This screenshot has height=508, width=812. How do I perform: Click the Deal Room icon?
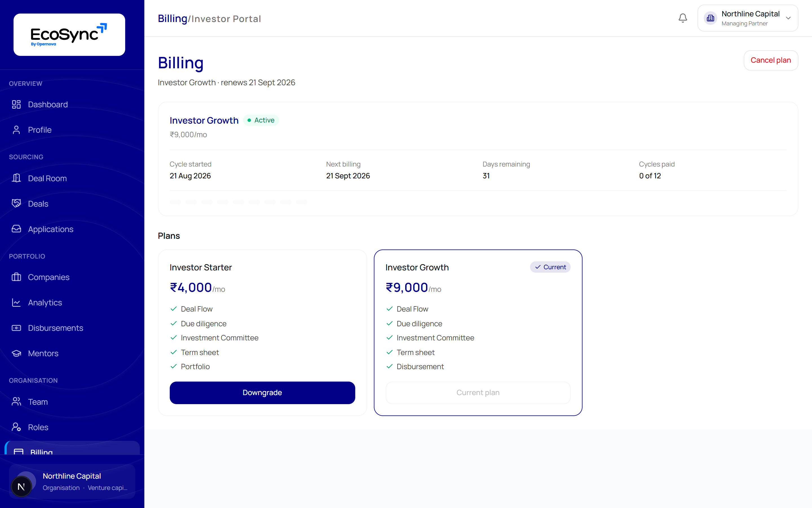[x=16, y=178]
